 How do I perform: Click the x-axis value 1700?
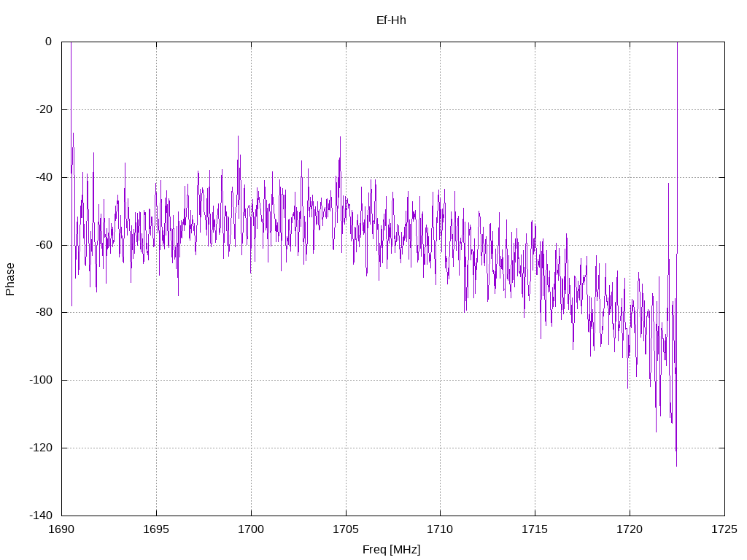point(251,529)
